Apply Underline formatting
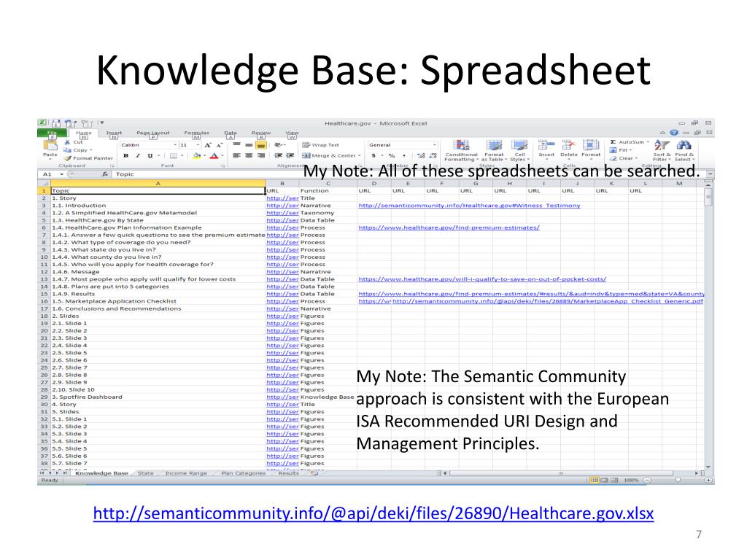 point(150,156)
